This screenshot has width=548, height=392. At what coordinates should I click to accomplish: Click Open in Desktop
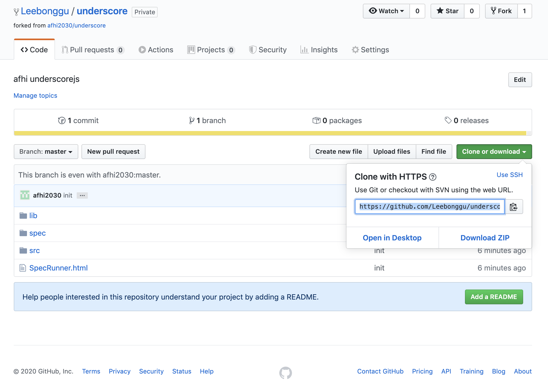(392, 238)
